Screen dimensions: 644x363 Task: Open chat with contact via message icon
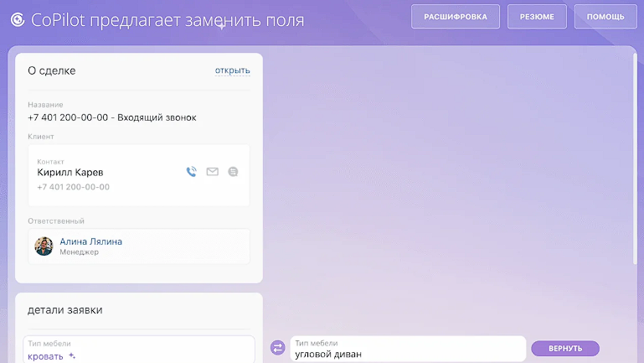click(x=233, y=171)
